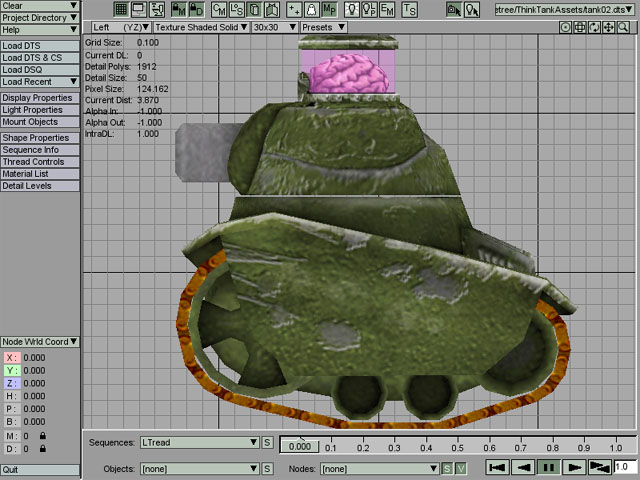640x480 pixels.
Task: Click the globe orbit view icon
Action: pyautogui.click(x=580, y=27)
